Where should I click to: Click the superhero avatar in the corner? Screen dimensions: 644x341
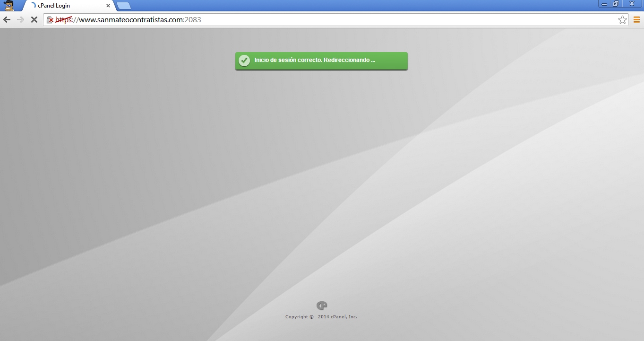pos(7,5)
